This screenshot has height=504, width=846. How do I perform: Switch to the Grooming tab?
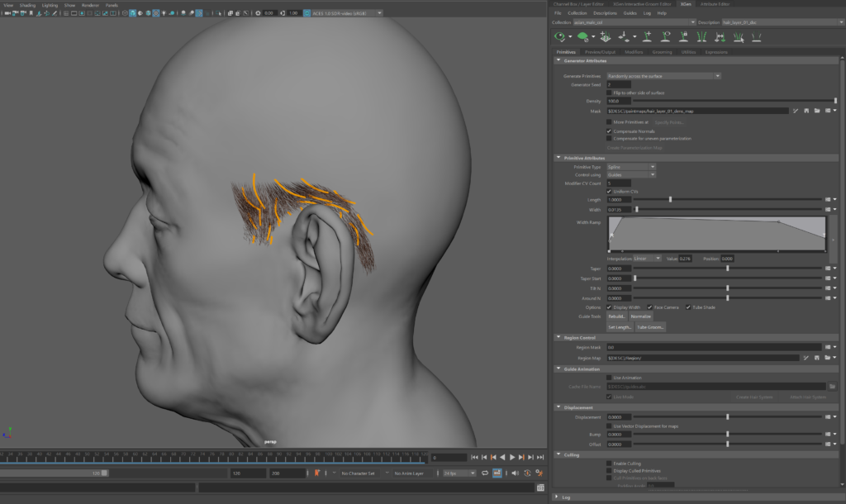(662, 52)
